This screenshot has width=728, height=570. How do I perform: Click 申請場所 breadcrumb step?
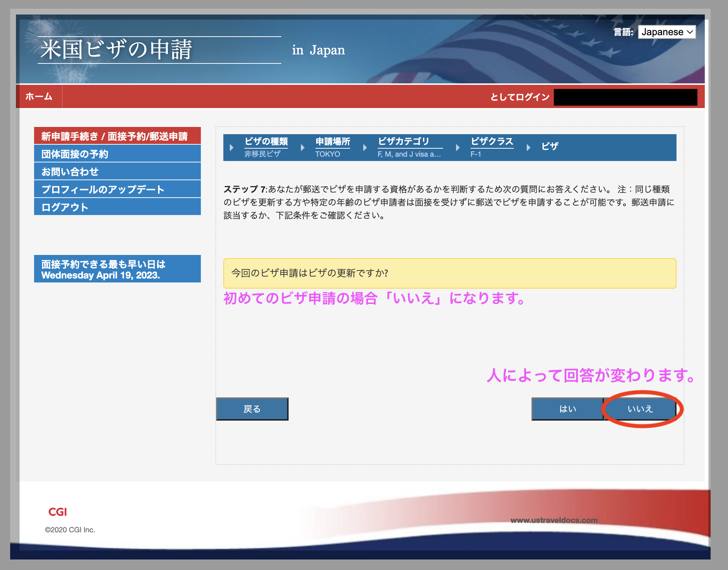tap(332, 141)
